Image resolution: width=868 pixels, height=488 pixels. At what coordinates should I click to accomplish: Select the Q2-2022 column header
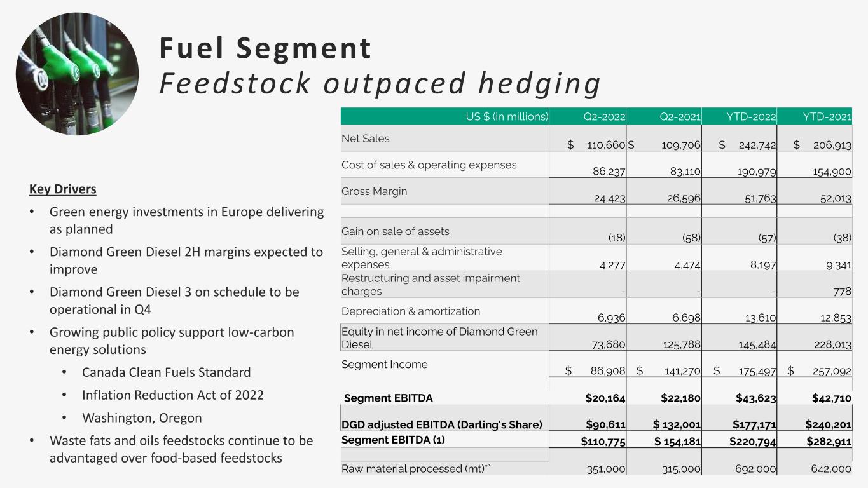click(x=605, y=116)
